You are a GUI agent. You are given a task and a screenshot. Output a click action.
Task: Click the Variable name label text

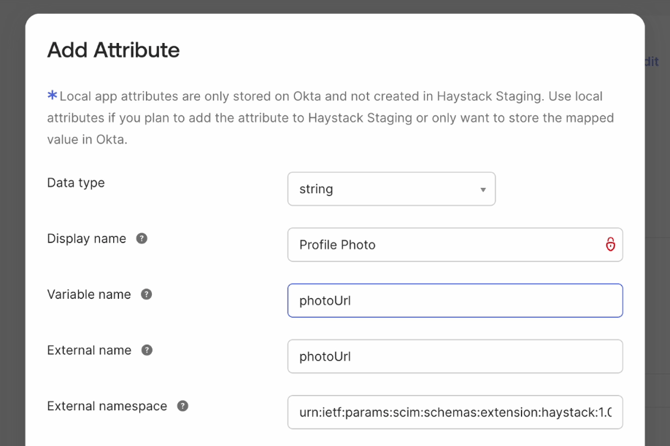pos(90,295)
